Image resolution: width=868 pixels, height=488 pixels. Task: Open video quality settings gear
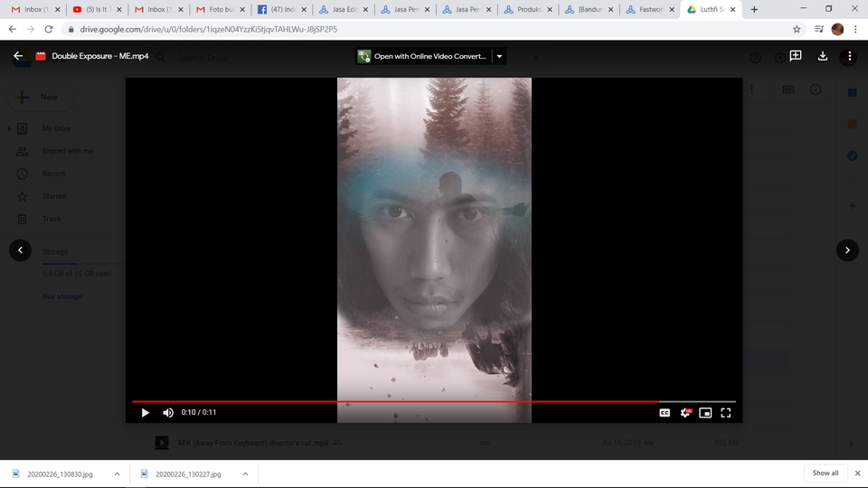[x=685, y=413]
